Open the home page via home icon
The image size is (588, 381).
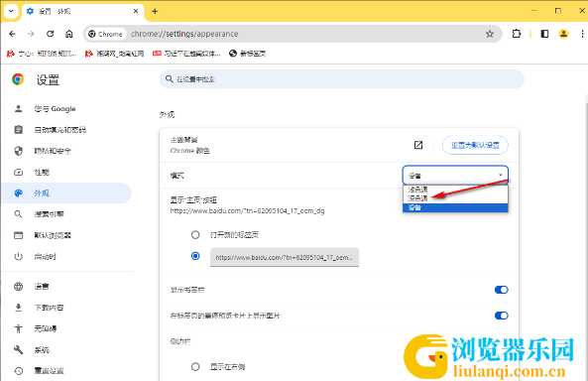tap(69, 34)
